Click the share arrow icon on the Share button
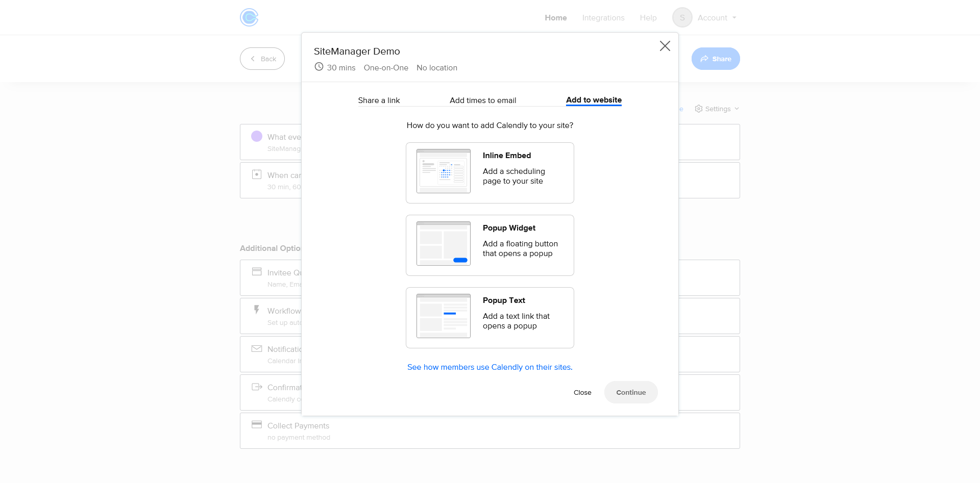Image resolution: width=980 pixels, height=483 pixels. coord(704,59)
